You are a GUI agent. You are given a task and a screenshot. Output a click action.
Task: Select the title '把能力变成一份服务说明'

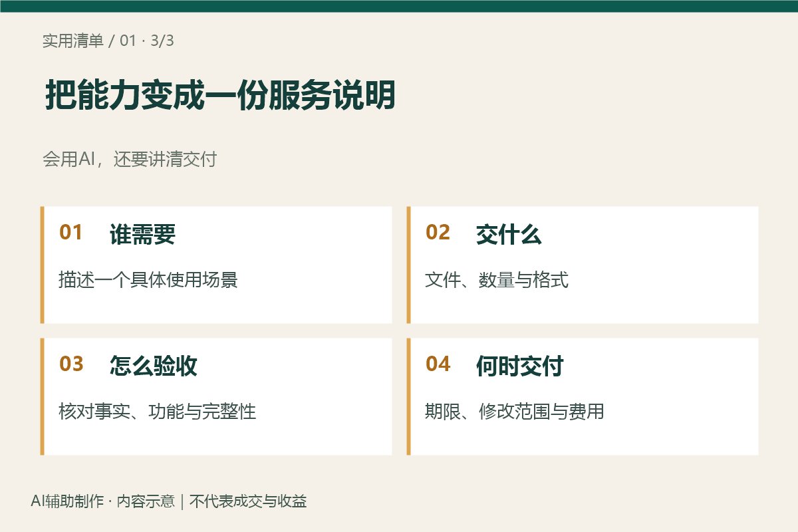(219, 96)
